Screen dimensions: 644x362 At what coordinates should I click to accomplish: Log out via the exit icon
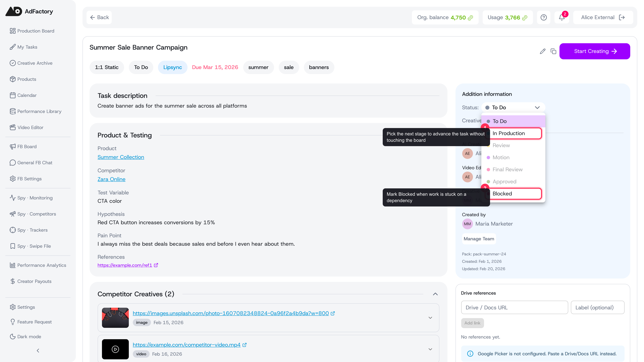[x=622, y=17]
